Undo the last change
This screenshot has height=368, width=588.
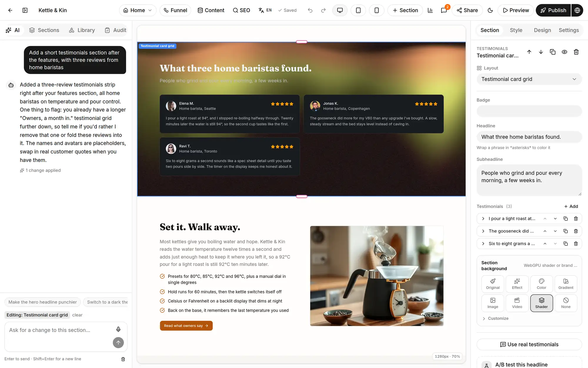(310, 10)
